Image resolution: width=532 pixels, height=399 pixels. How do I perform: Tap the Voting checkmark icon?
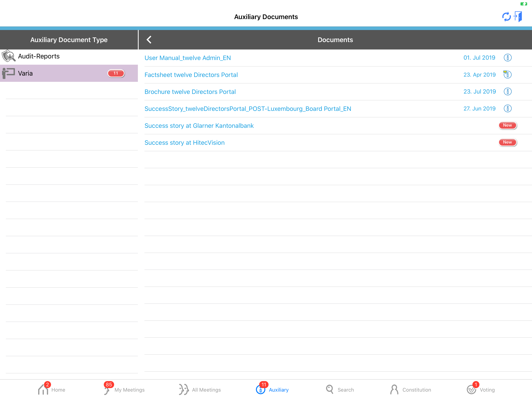click(471, 390)
